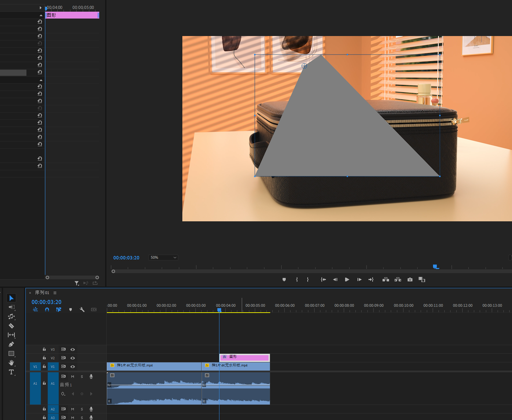The height and width of the screenshot is (420, 512).
Task: Click the Program Monitor timecode 00:00:03:20
Action: coord(126,258)
